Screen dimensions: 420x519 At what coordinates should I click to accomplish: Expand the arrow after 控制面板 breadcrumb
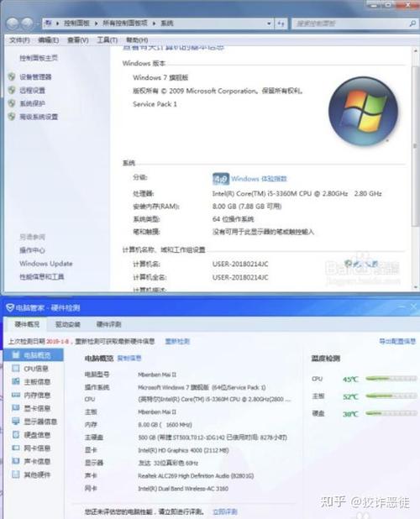[x=96, y=24]
